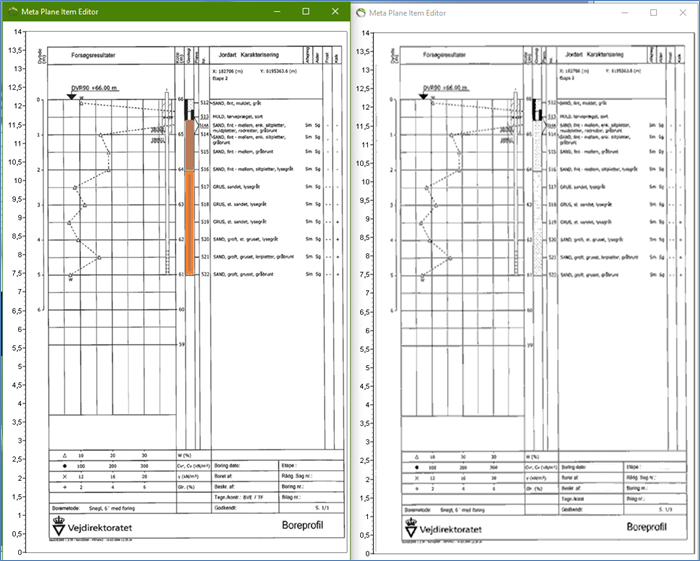Click 'GRUS, sandet, lysegråt' row S17 in left window
The width and height of the screenshot is (700, 561).
(236, 187)
